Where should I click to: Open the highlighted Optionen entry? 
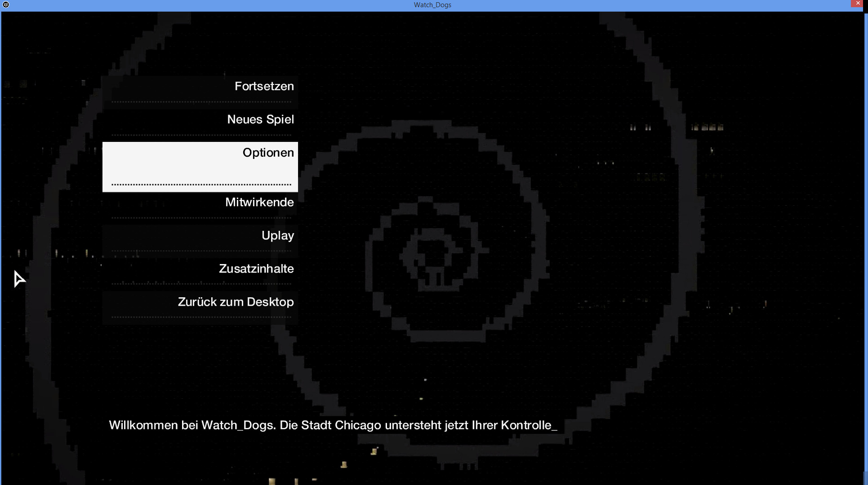pyautogui.click(x=268, y=153)
